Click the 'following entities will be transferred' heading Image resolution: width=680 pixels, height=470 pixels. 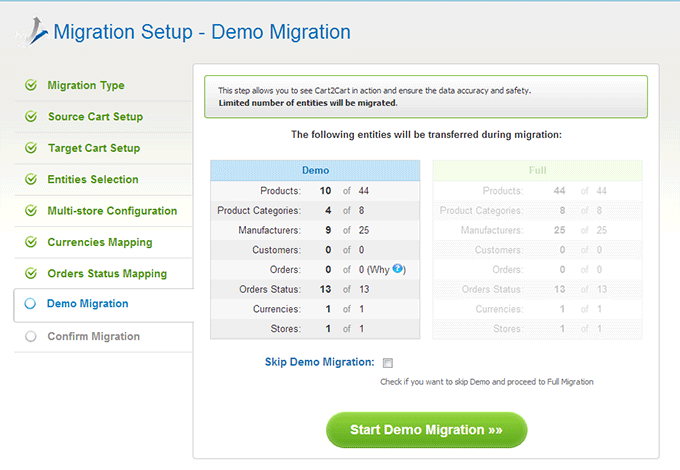click(x=426, y=135)
